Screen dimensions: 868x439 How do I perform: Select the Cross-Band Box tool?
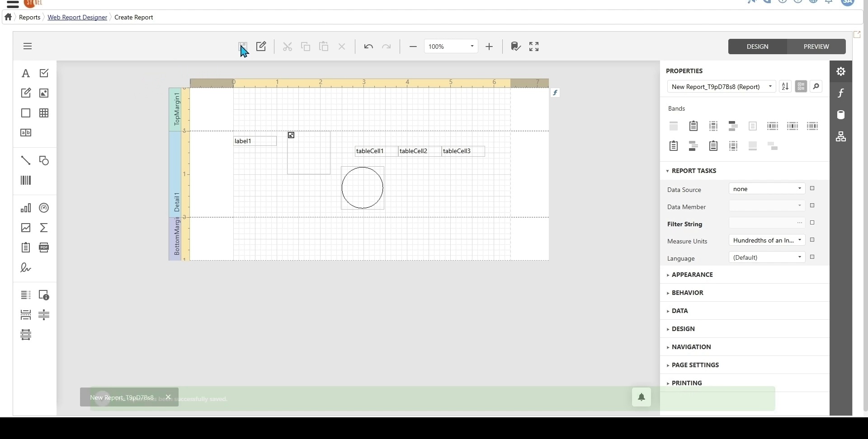click(x=26, y=335)
